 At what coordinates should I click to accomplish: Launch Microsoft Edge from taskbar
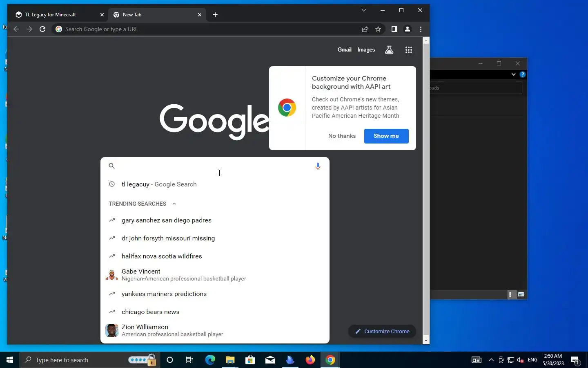210,360
